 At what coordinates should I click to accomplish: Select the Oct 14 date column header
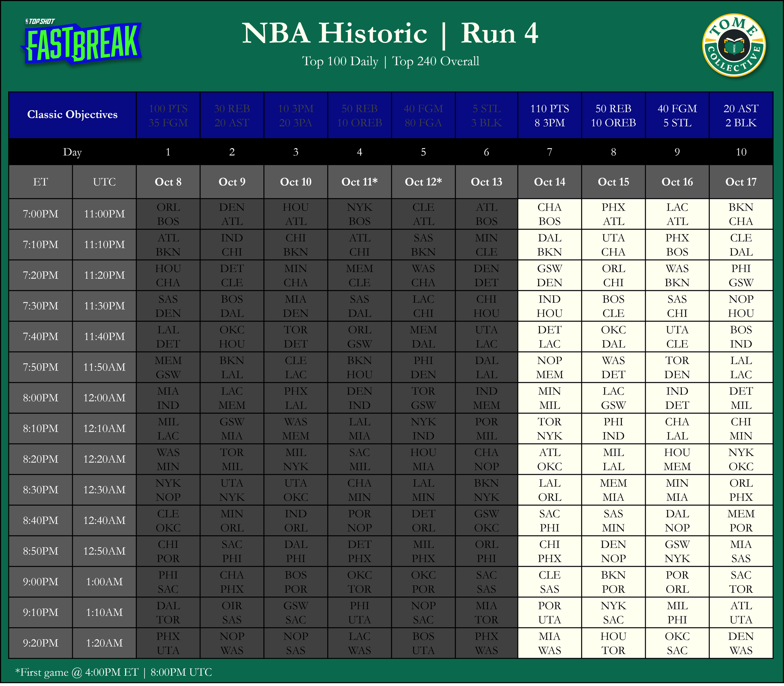[549, 182]
